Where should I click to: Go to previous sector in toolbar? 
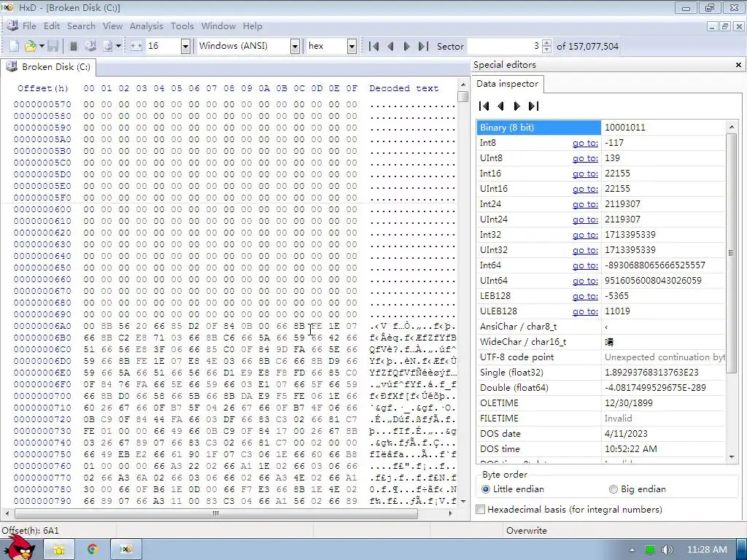click(x=391, y=46)
